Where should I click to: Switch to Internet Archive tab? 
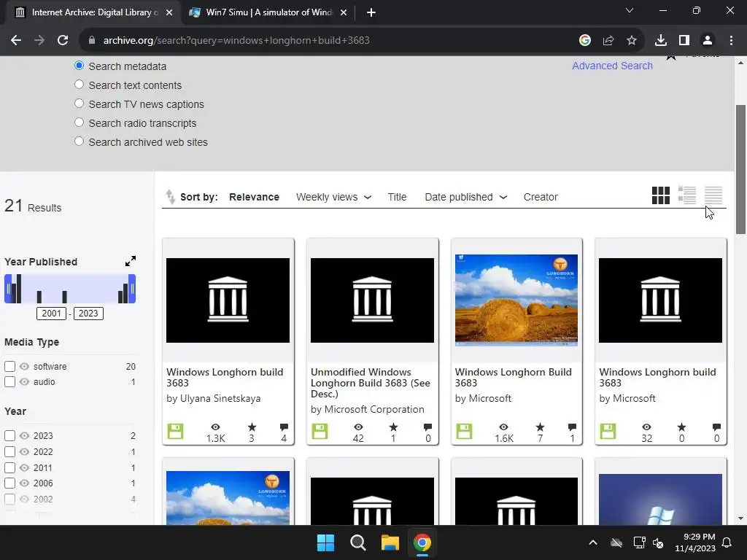(93, 12)
